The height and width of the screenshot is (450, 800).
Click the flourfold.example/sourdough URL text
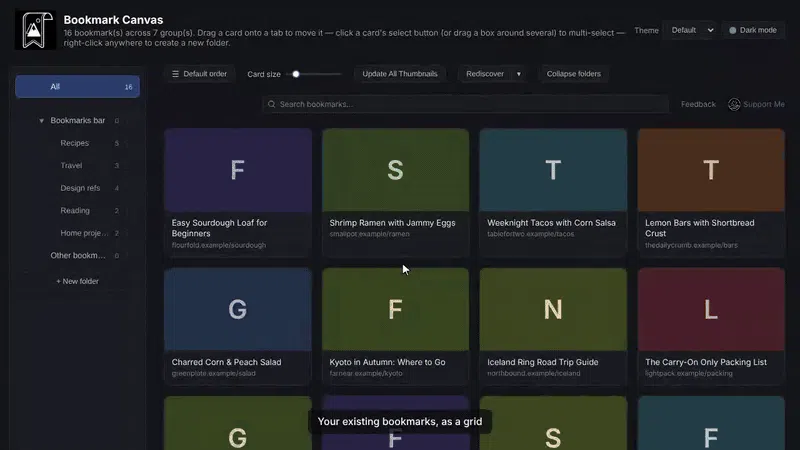click(219, 245)
